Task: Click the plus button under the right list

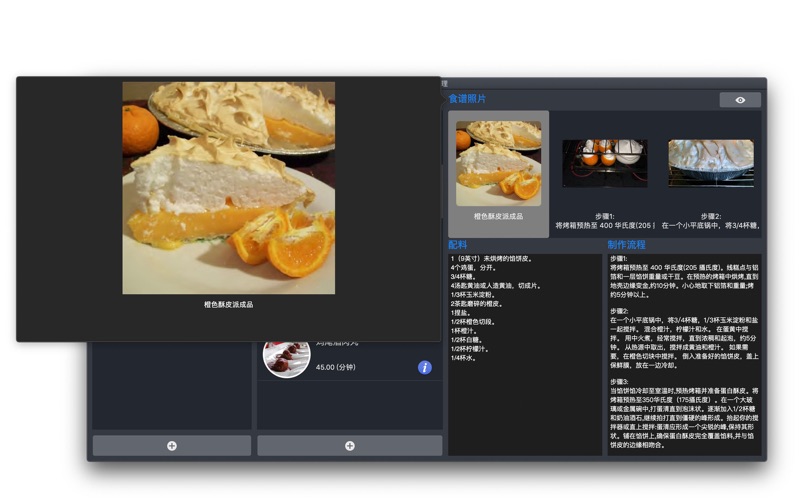Action: 349,445
